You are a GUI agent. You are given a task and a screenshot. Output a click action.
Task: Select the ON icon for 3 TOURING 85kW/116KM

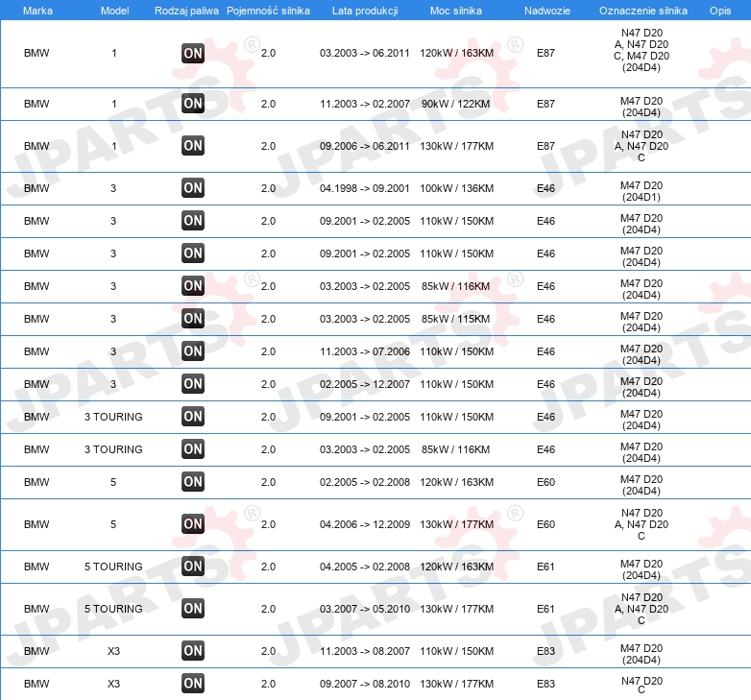[193, 449]
